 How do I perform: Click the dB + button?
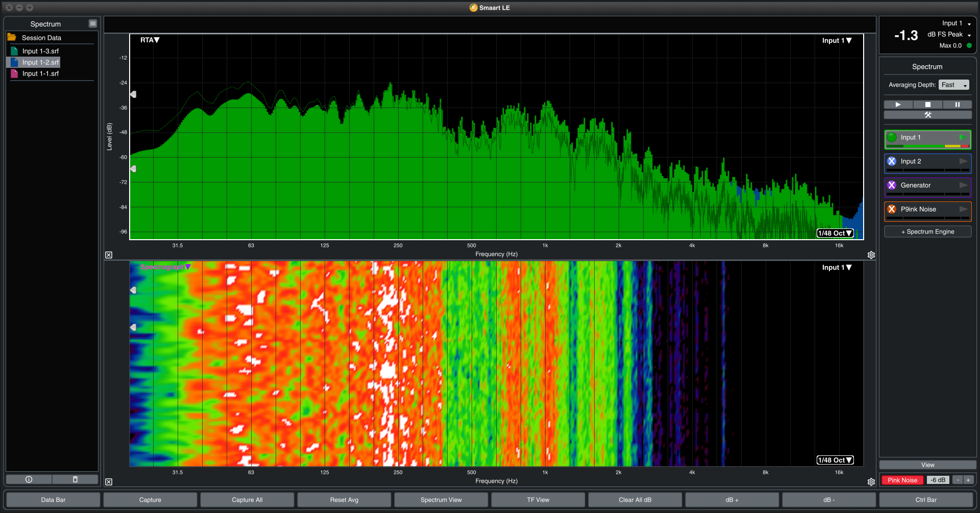pos(732,500)
